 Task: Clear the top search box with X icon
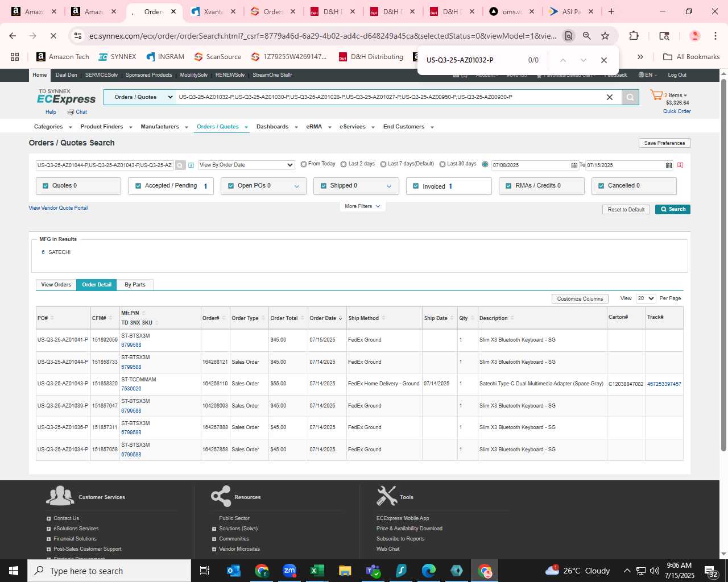coord(610,97)
